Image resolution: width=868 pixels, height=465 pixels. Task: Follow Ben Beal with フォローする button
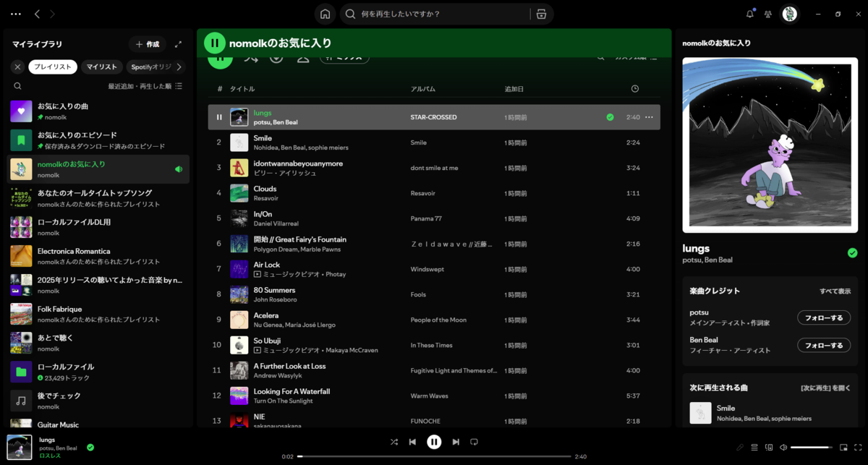(824, 345)
